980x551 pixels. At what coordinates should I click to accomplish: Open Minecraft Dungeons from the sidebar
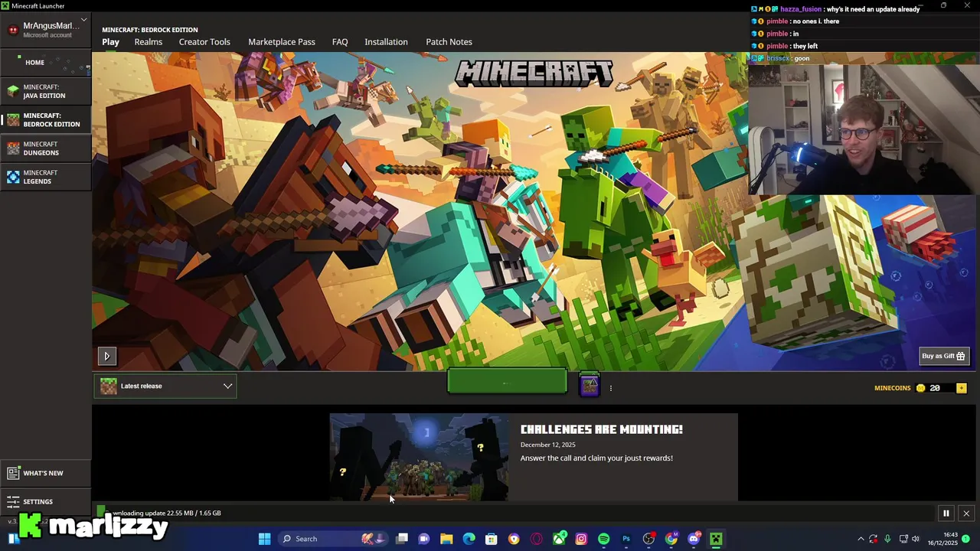point(45,148)
